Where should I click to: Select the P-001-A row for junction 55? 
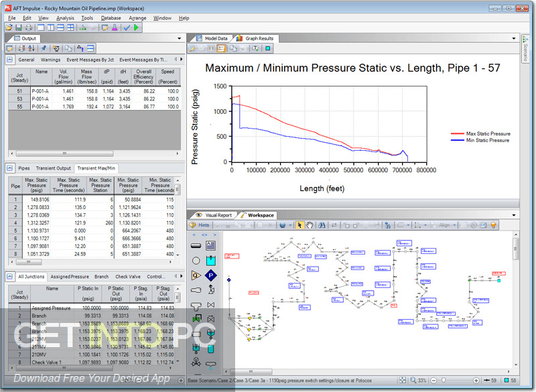coord(94,107)
